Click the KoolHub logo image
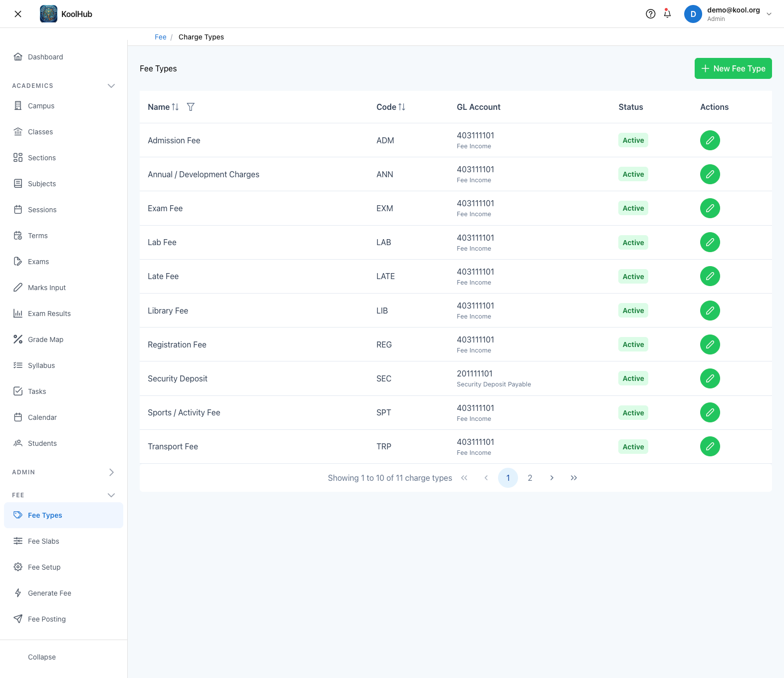The height and width of the screenshot is (678, 784). click(x=48, y=14)
